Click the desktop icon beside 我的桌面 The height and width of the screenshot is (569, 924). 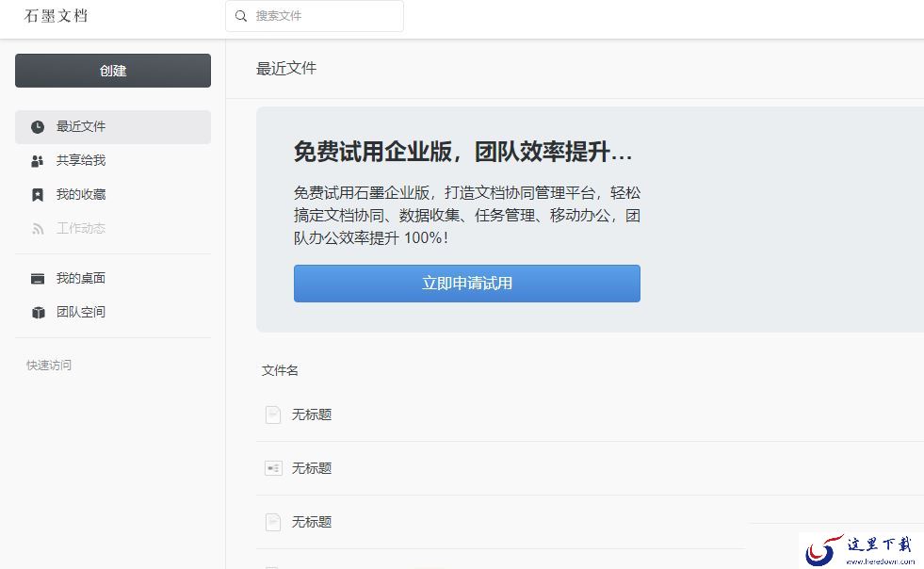click(38, 279)
